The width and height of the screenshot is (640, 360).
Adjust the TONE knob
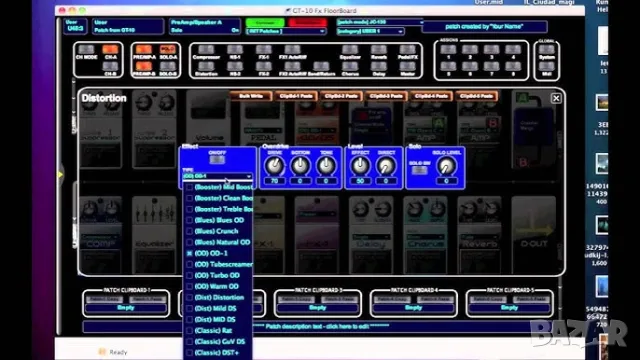pos(326,166)
